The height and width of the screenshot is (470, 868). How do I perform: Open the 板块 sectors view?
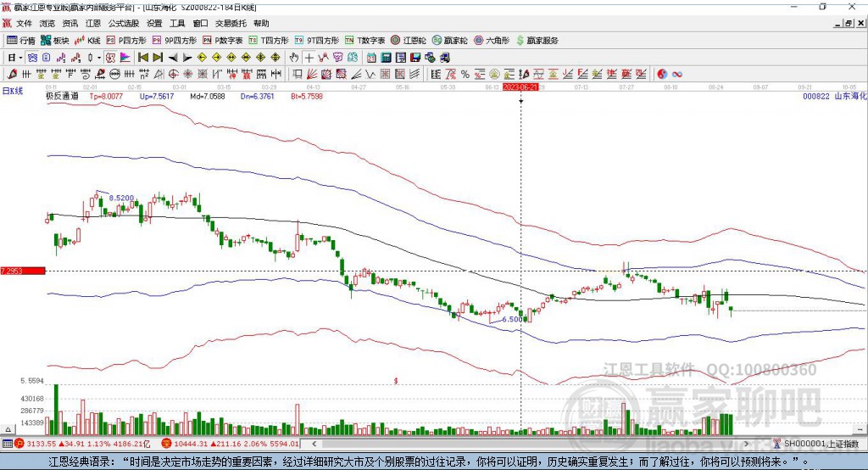tap(55, 41)
